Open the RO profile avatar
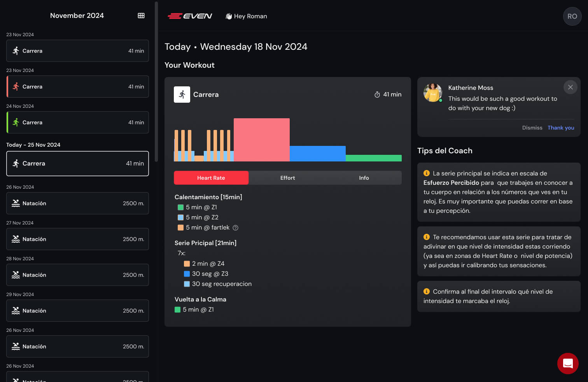 click(x=572, y=16)
